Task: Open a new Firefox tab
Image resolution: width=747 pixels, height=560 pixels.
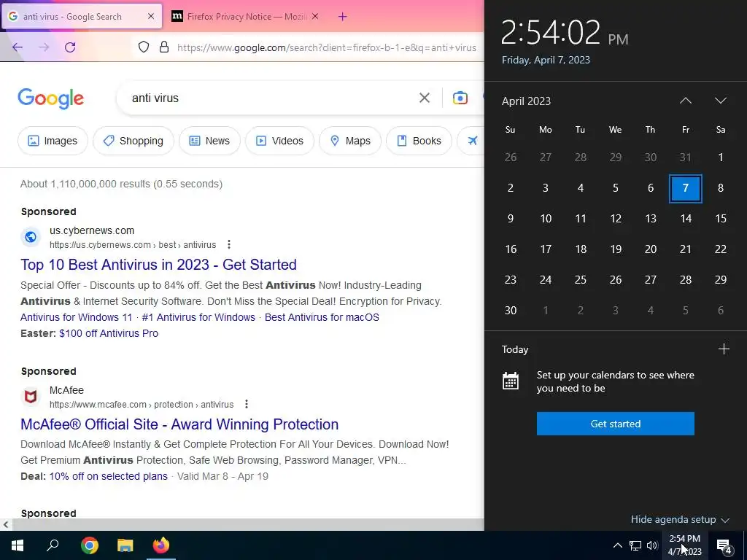Action: [x=342, y=17]
